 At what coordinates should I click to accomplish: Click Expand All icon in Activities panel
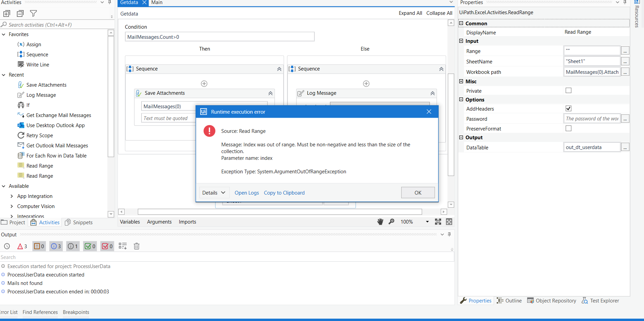(7, 13)
